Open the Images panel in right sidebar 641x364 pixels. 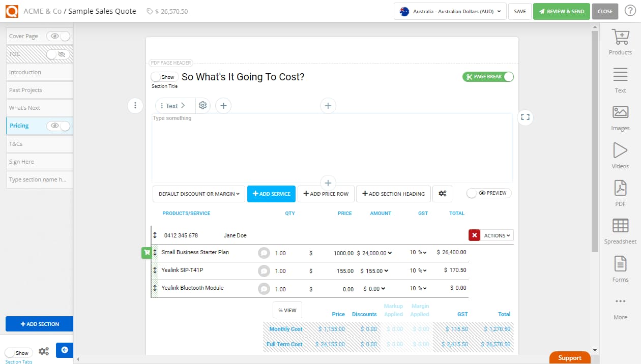620,113
